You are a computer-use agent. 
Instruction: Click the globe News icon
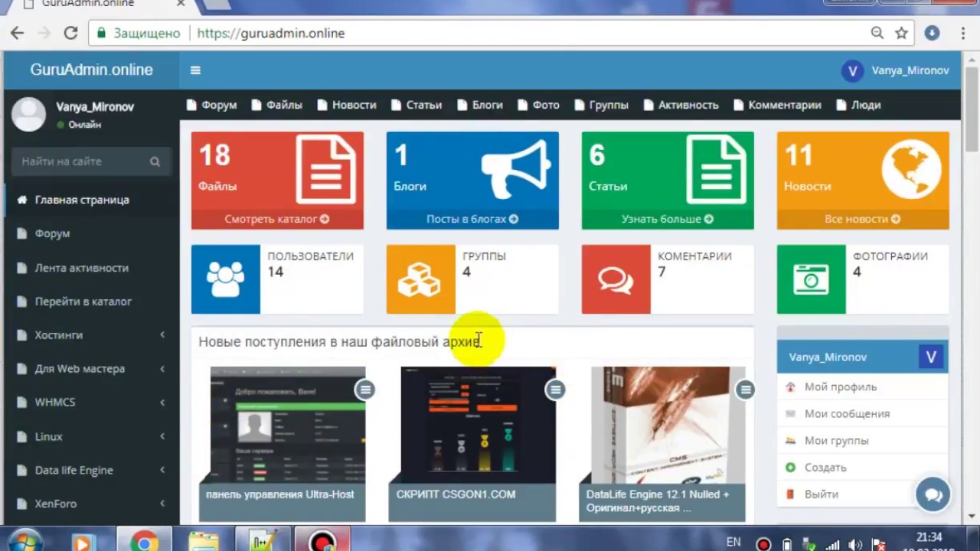911,169
